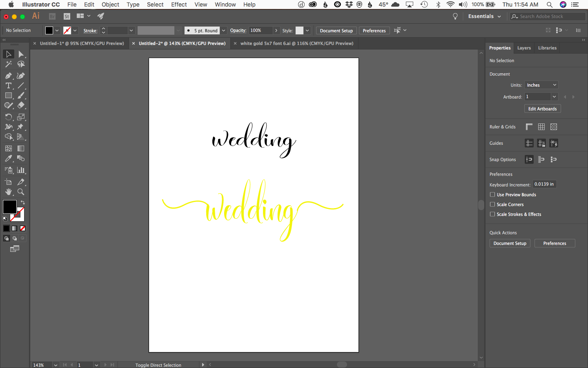Viewport: 588px width, 368px height.
Task: Activate the Puppet Warp pin tool
Action: coord(21,127)
